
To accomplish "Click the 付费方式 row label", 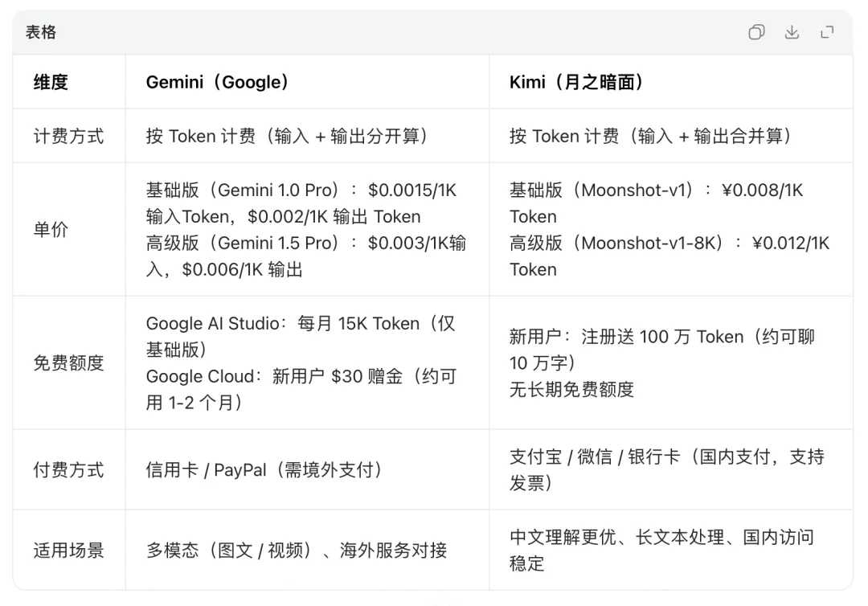I will 68,469.
